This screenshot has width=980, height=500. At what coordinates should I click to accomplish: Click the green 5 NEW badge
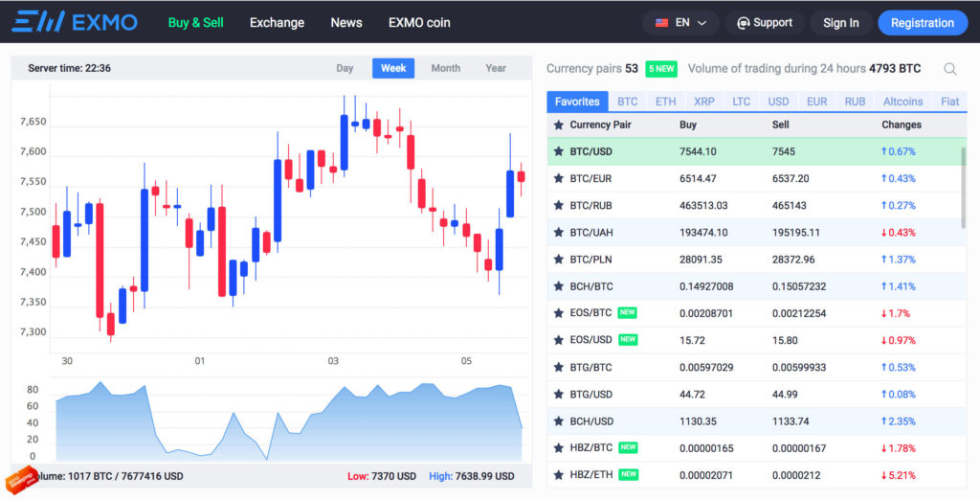(x=661, y=69)
